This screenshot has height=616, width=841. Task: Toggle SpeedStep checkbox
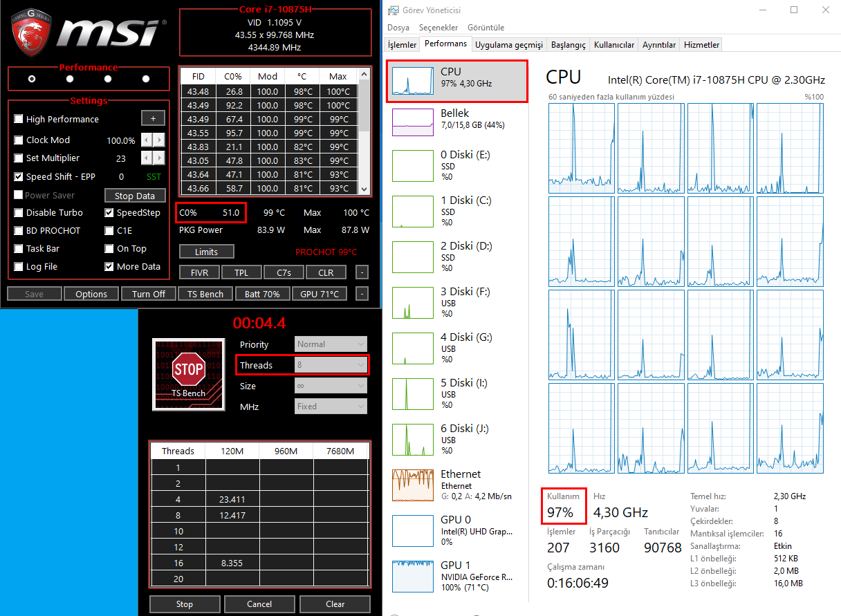tap(109, 212)
